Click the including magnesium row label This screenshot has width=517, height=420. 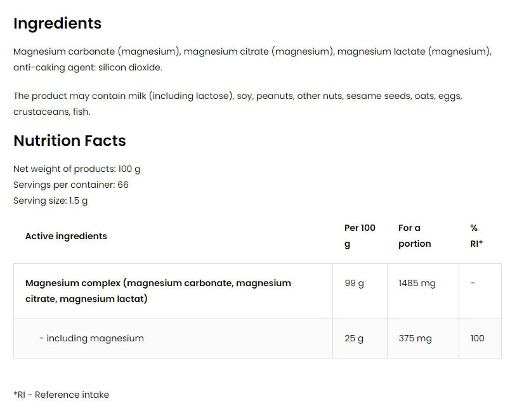tap(91, 338)
